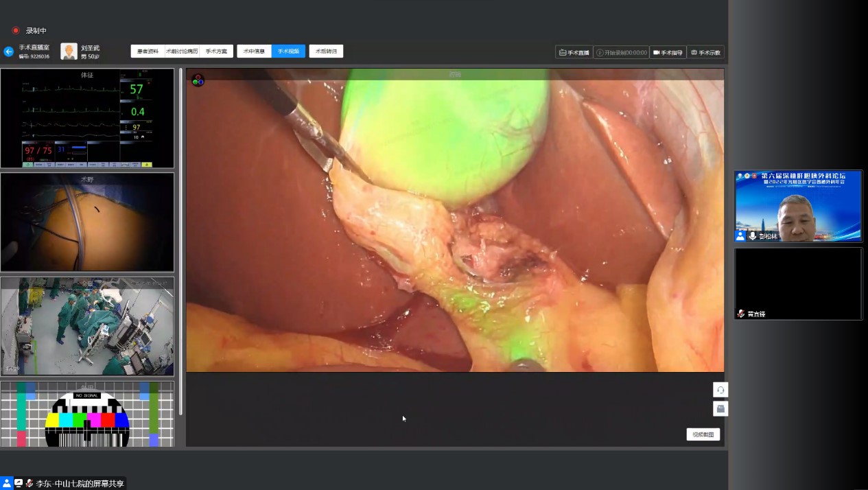The width and height of the screenshot is (868, 490).
Task: Click the storage box icon below headset
Action: [720, 409]
